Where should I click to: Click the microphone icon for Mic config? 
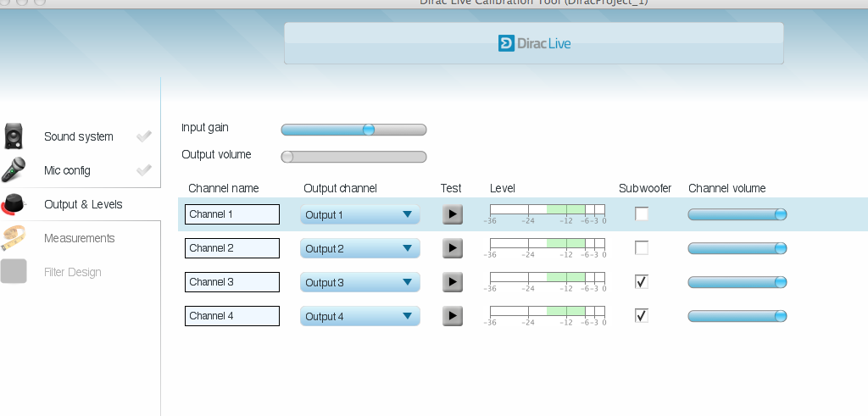point(14,169)
